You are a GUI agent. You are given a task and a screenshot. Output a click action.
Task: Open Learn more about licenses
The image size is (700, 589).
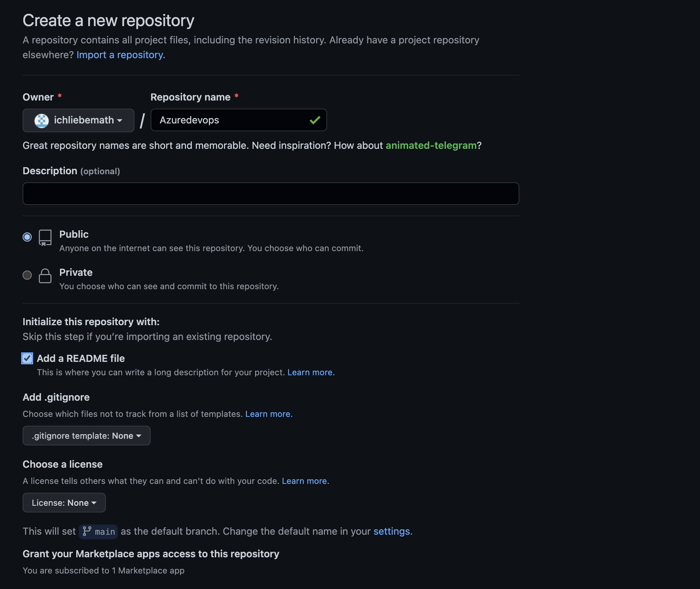[x=305, y=481]
